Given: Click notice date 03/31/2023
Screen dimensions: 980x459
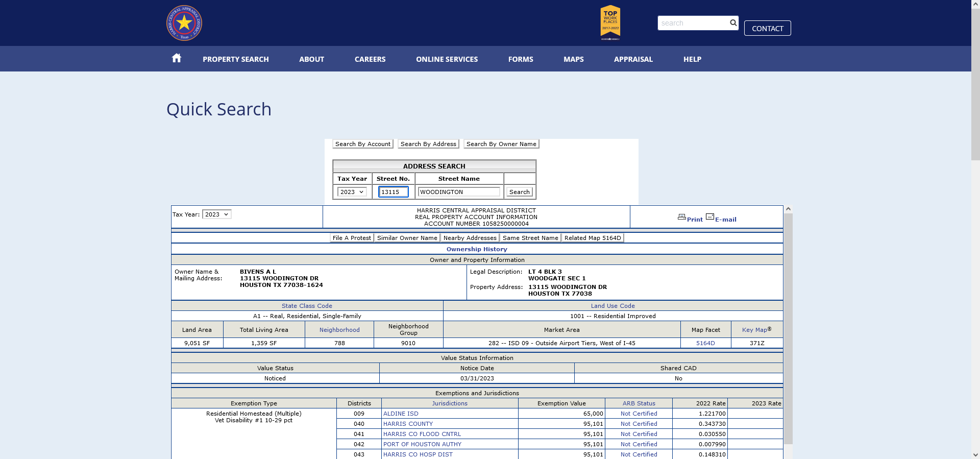Looking at the screenshot, I should pos(477,378).
